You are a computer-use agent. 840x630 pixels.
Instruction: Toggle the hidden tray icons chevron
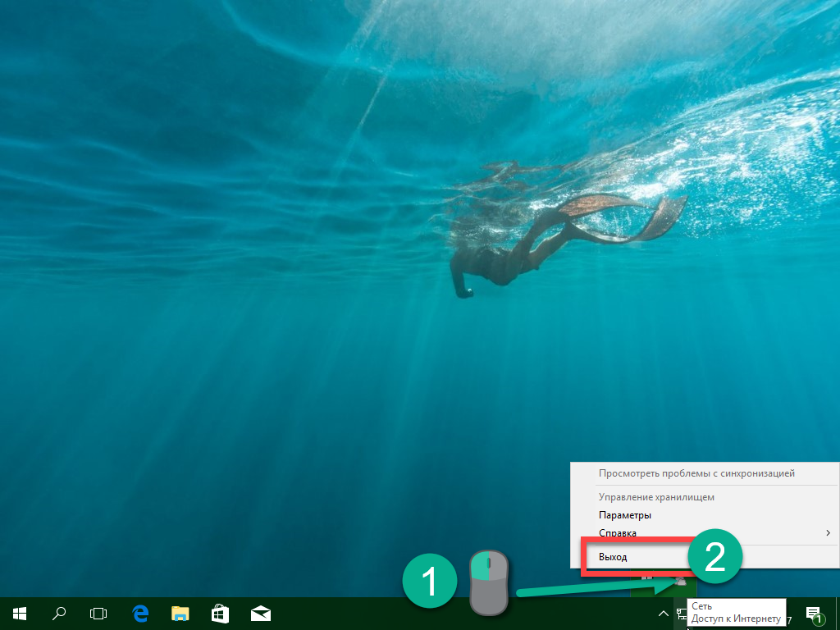[x=664, y=613]
